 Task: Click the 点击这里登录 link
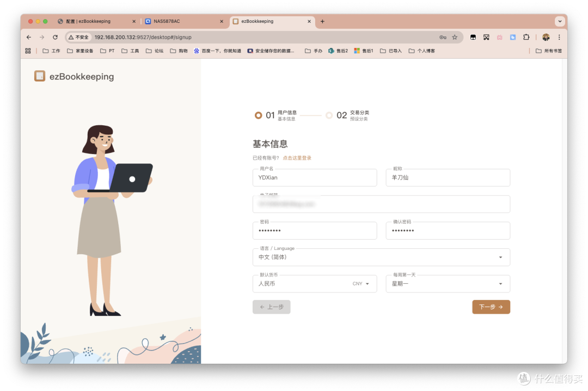(x=297, y=158)
